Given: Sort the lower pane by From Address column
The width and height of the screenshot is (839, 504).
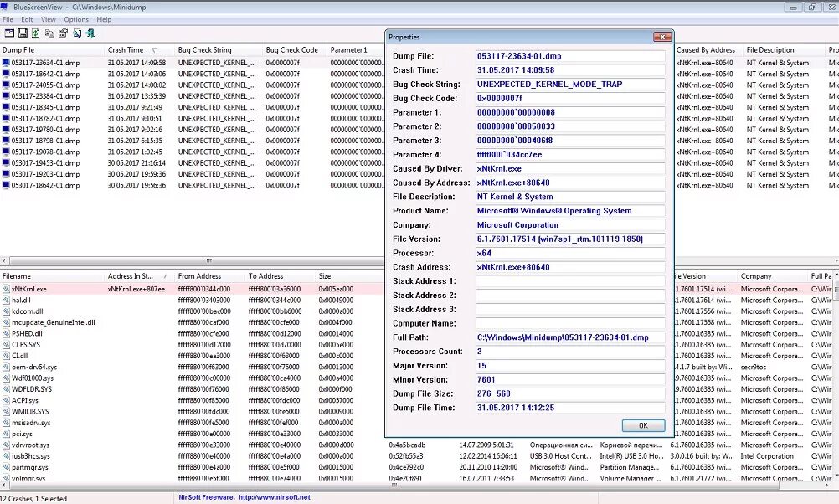Looking at the screenshot, I should [211, 276].
